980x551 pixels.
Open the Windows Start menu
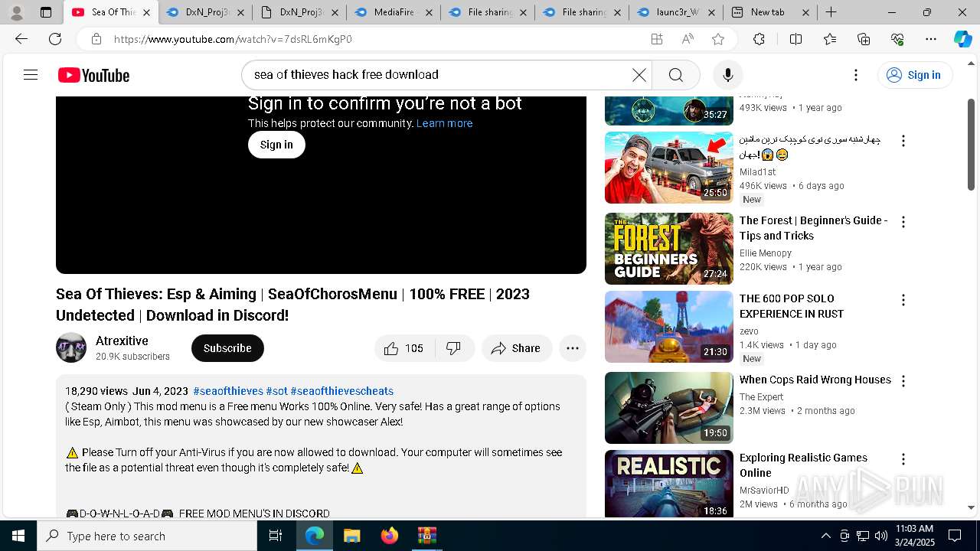(18, 536)
